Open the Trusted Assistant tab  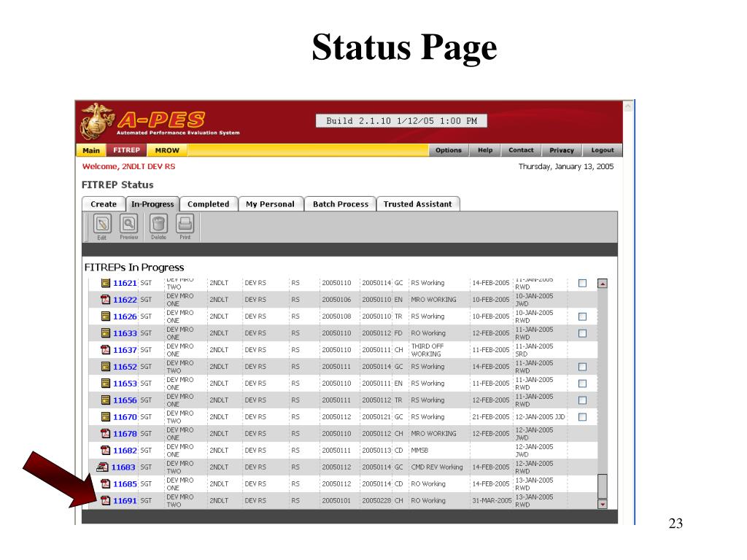tap(418, 204)
